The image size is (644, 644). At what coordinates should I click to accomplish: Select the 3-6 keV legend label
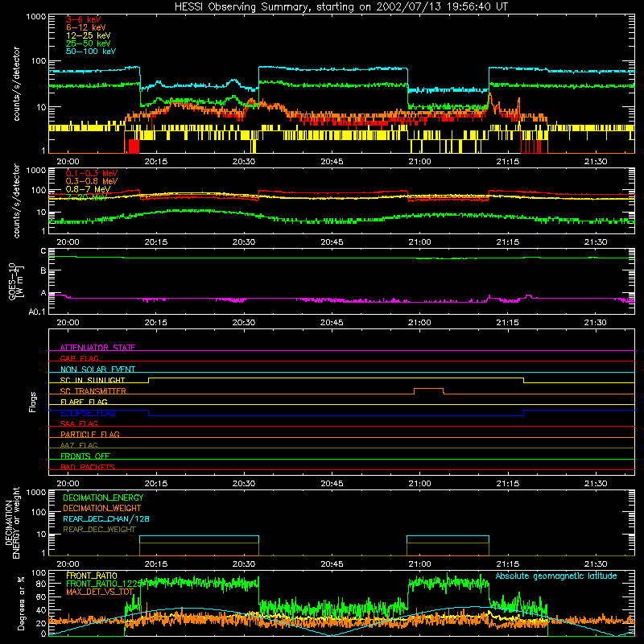[x=84, y=19]
